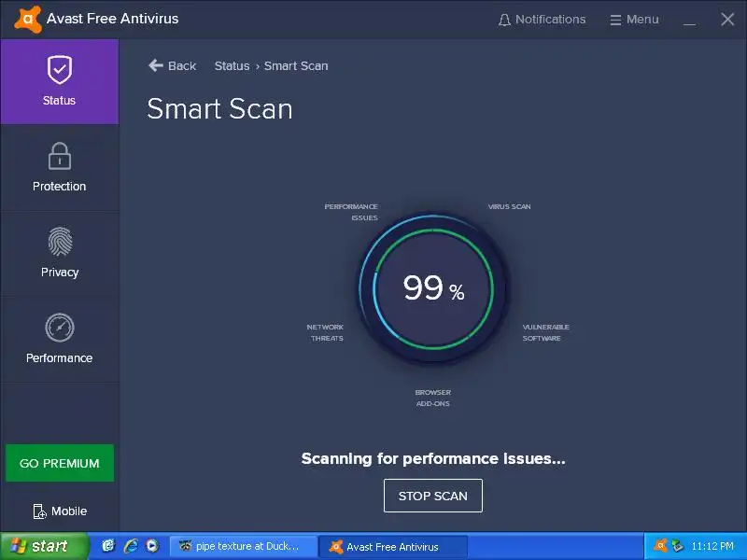Click the BROWSER ADD-ONS label
The image size is (747, 560).
tap(433, 398)
